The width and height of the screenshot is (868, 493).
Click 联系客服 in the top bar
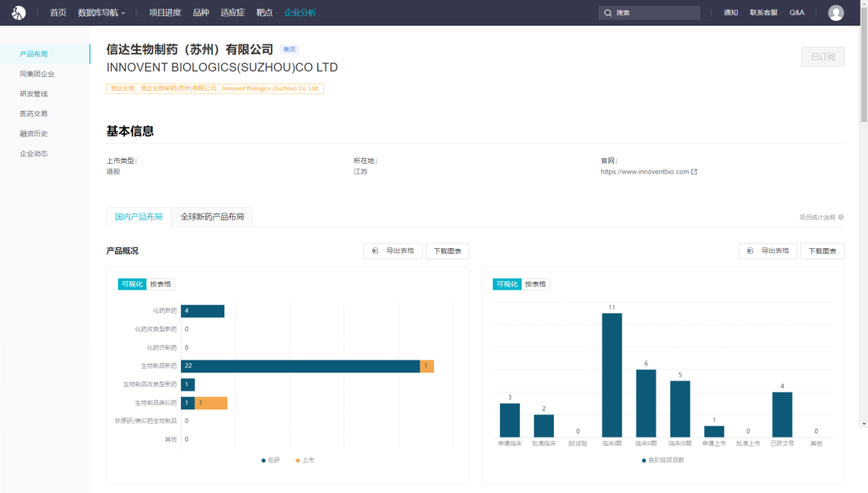coord(764,13)
